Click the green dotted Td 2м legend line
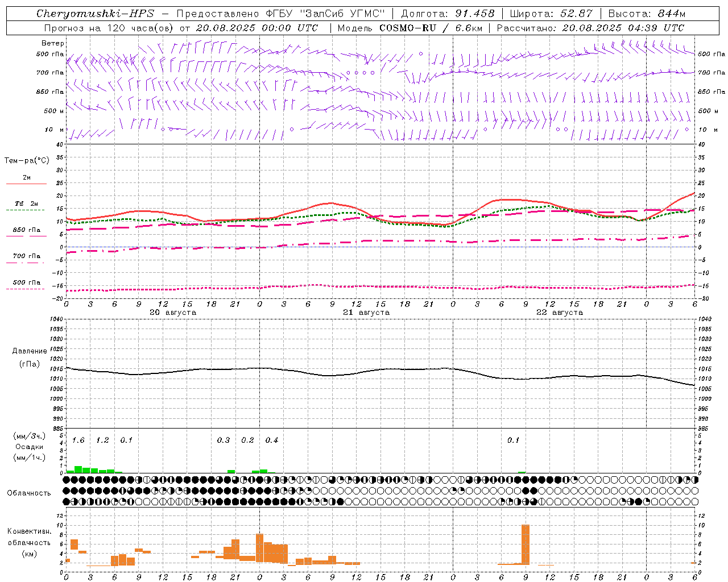Image resolution: width=728 pixels, height=582 pixels. coord(25,210)
